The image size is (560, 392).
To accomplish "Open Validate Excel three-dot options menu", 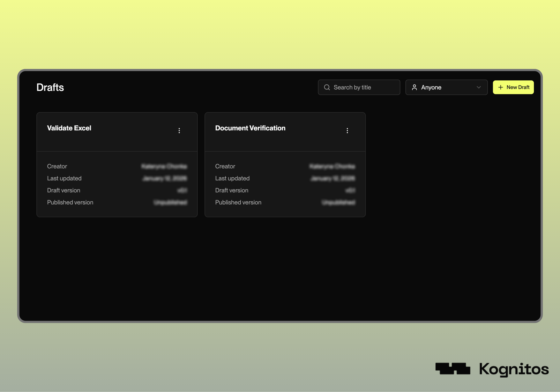I will [179, 131].
